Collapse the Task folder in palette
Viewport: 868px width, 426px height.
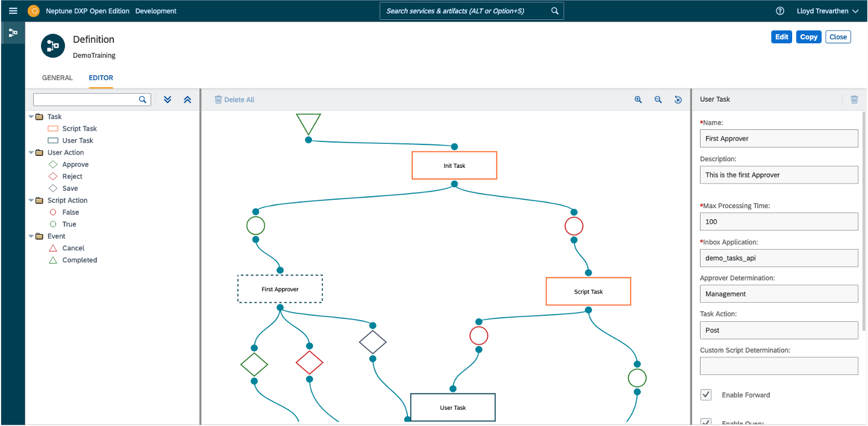tap(31, 117)
